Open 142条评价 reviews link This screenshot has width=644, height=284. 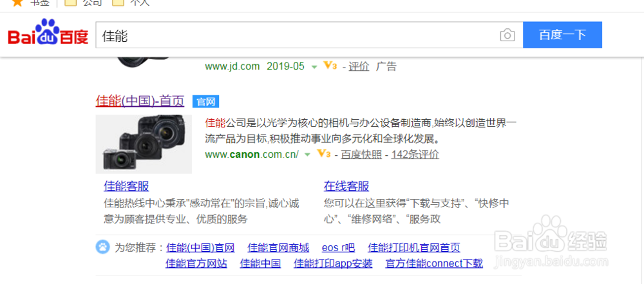click(415, 155)
